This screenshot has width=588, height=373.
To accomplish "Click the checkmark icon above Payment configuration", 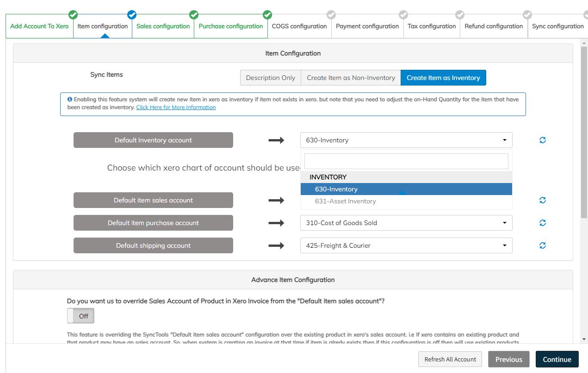I will 403,15.
